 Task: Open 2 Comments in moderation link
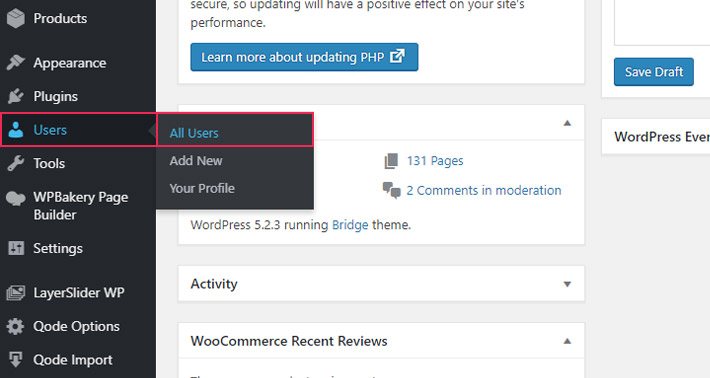point(484,191)
